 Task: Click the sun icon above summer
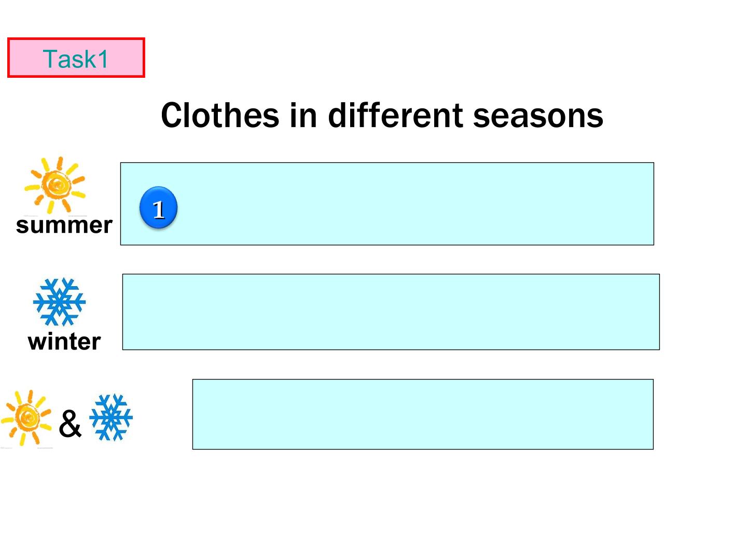[55, 185]
